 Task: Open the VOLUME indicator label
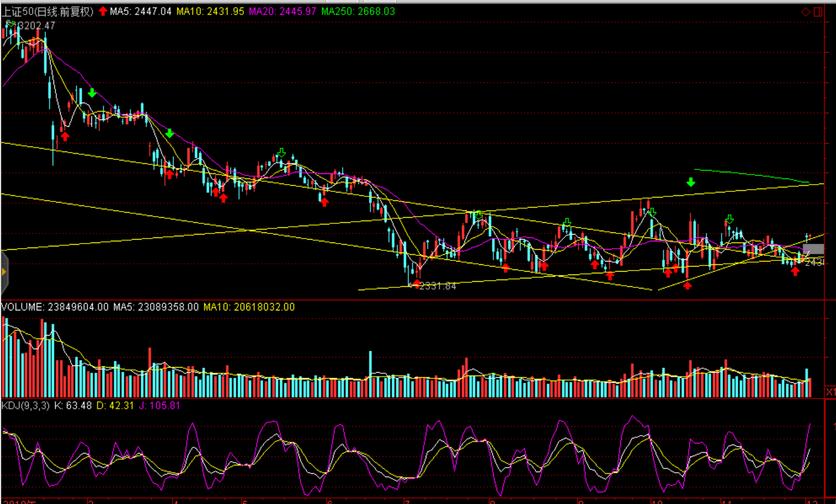(22, 307)
